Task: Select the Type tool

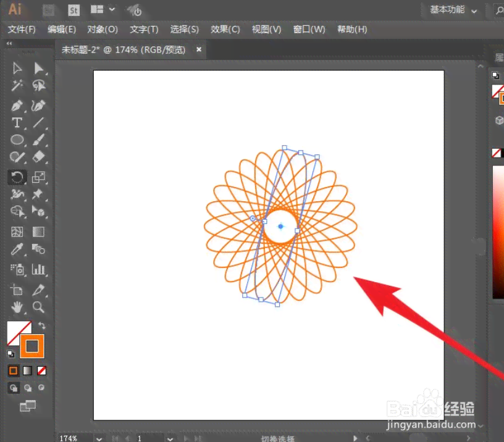Action: [17, 123]
